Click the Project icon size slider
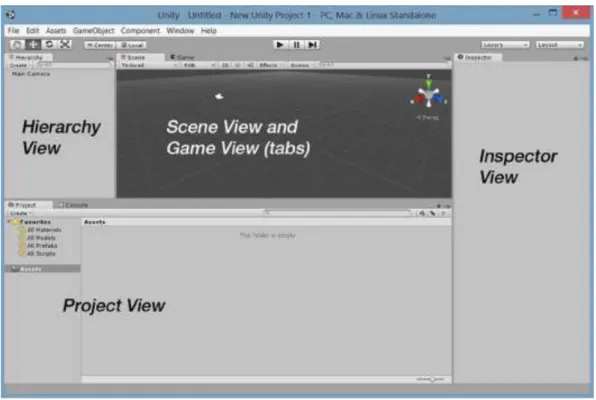The image size is (596, 400). click(430, 379)
